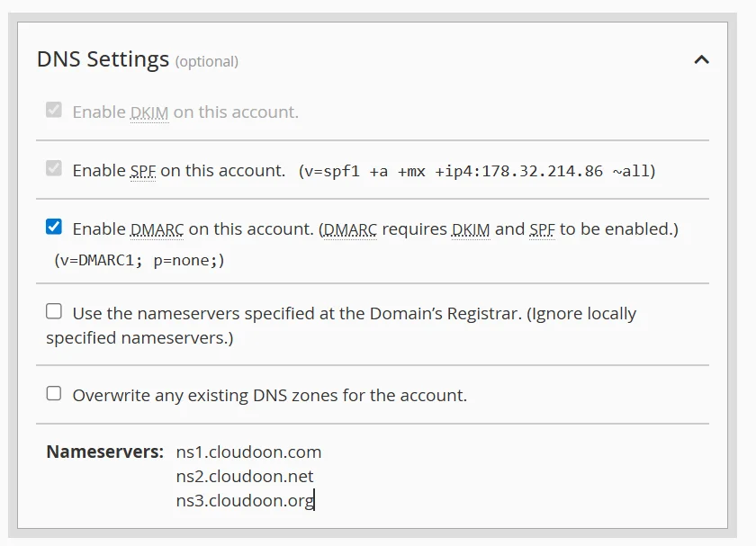Disable DMARC on this account
Image resolution: width=756 pixels, height=546 pixels.
click(x=55, y=228)
